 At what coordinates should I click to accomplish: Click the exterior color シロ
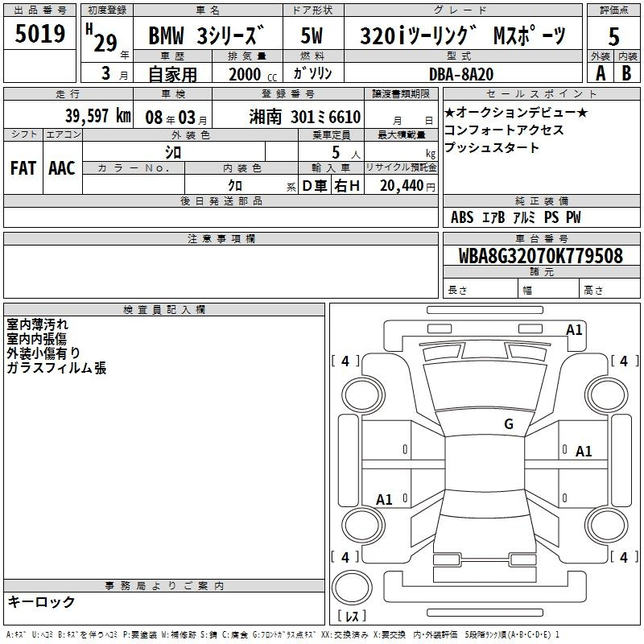pyautogui.click(x=173, y=153)
